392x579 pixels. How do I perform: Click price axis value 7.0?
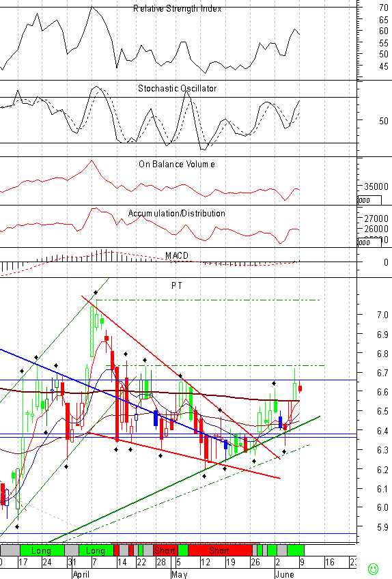pos(382,315)
